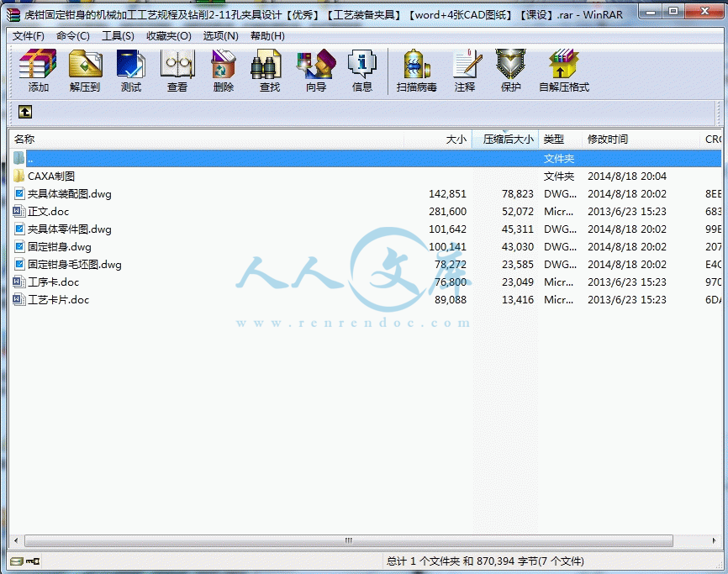The width and height of the screenshot is (728, 574).
Task: Click the Delete (删除) toolbar icon
Action: point(224,64)
